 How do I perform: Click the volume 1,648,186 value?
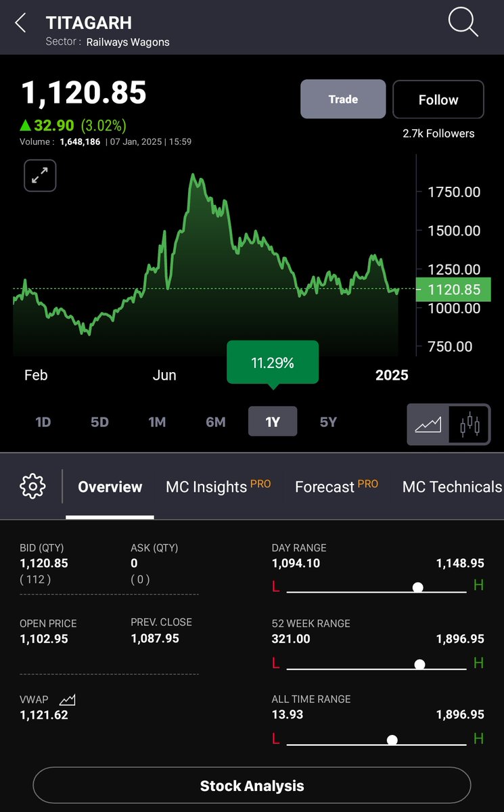(x=80, y=142)
